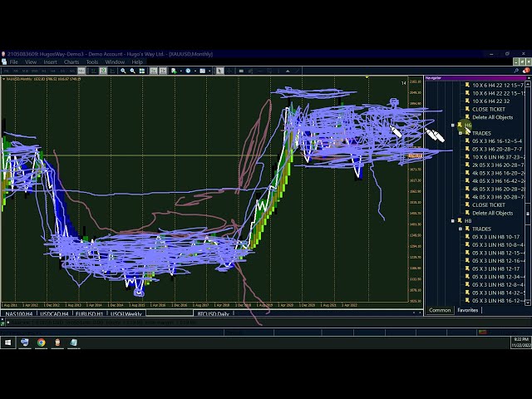Open the Tools menu
The height and width of the screenshot is (399, 532).
(x=92, y=62)
